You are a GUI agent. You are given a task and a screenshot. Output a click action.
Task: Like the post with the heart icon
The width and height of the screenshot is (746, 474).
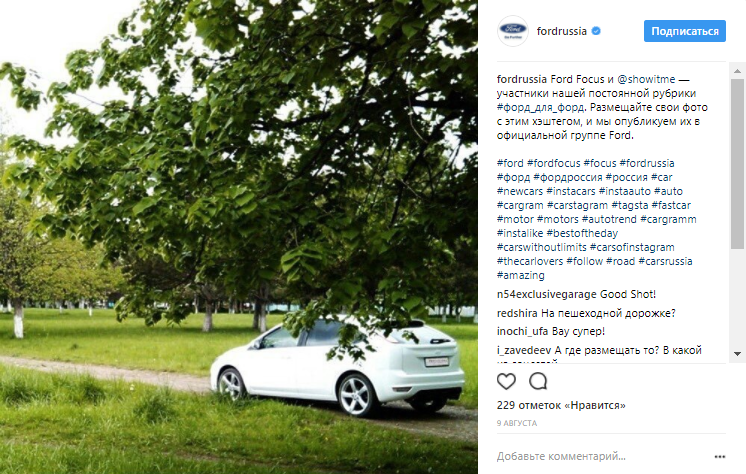pos(506,381)
